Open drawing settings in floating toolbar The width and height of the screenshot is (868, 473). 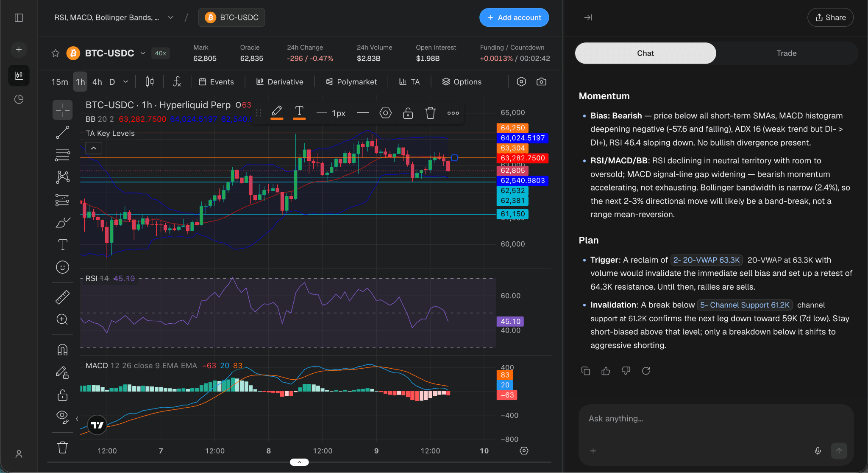click(385, 113)
